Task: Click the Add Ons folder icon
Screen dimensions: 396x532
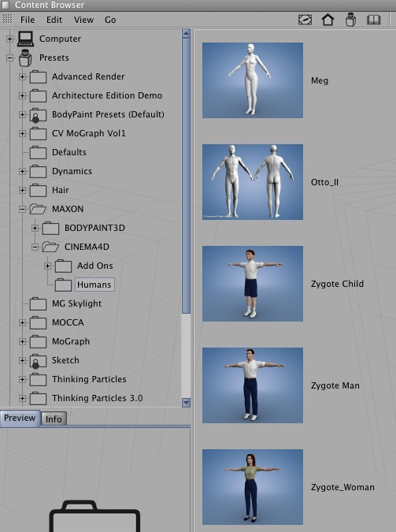Action: [63, 266]
